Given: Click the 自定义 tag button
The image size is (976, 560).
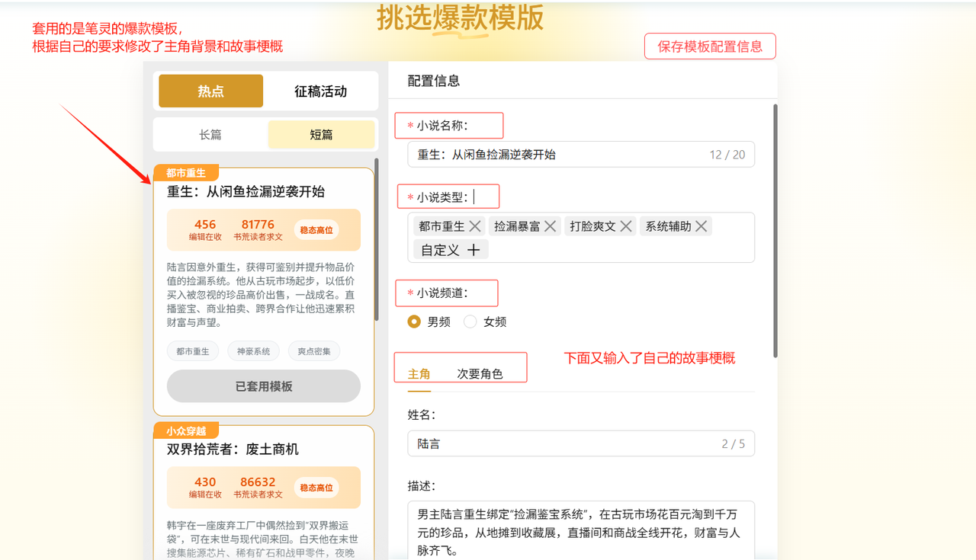Looking at the screenshot, I should click(451, 250).
